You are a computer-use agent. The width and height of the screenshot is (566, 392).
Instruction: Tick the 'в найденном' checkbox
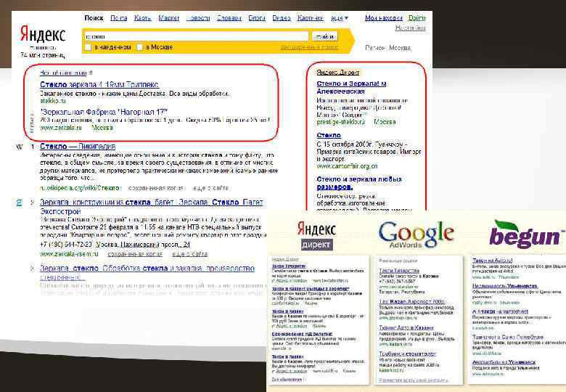(88, 47)
